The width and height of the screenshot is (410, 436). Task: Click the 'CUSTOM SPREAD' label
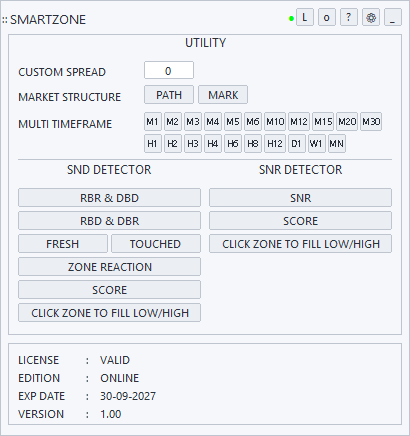[x=62, y=72]
